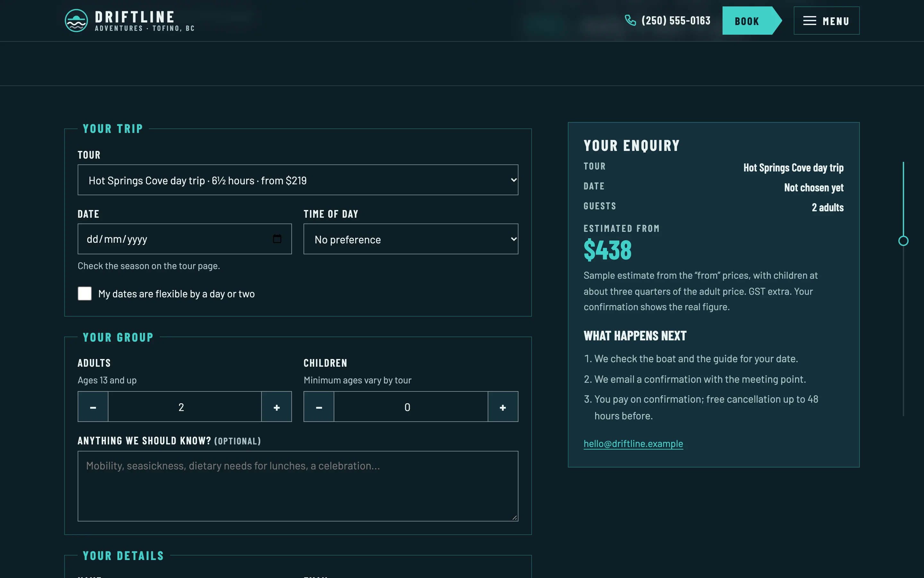This screenshot has height=578, width=924.
Task: Click the $438 estimated price
Action: pyautogui.click(x=607, y=250)
